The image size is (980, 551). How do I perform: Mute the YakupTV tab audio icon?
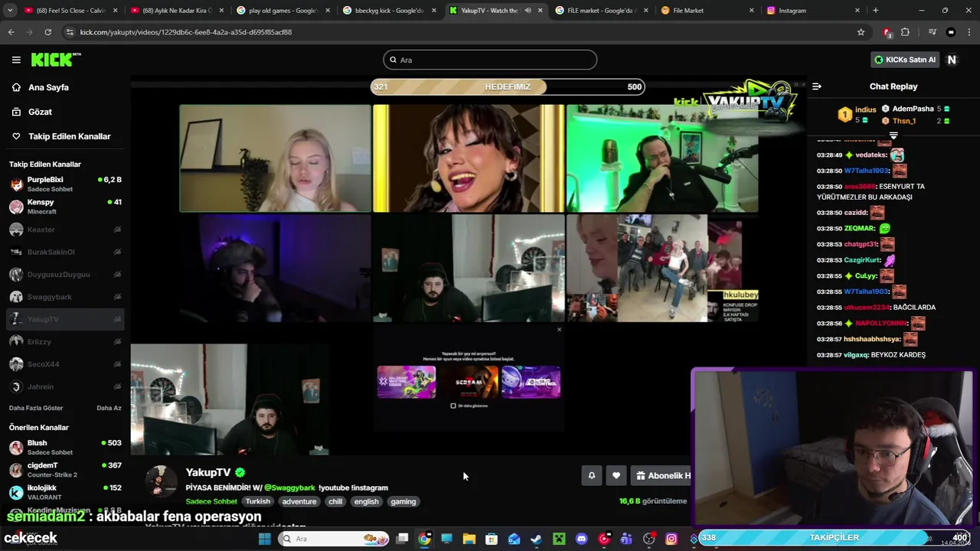click(528, 11)
